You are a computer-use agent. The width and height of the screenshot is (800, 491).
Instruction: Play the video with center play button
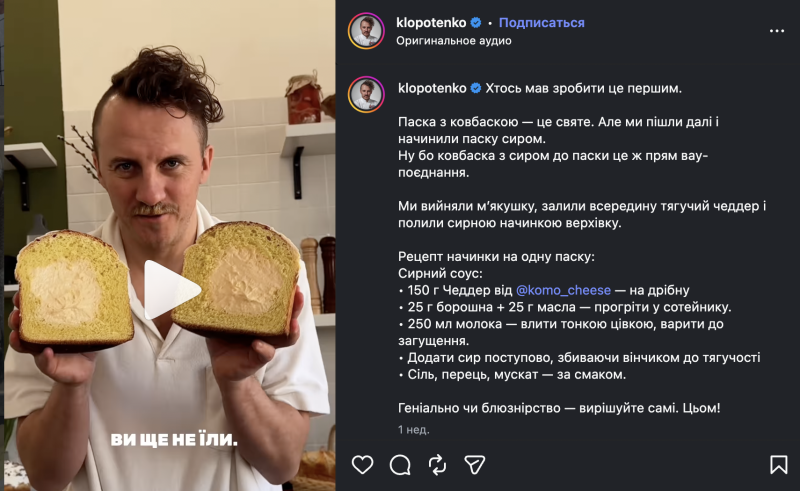tap(170, 289)
